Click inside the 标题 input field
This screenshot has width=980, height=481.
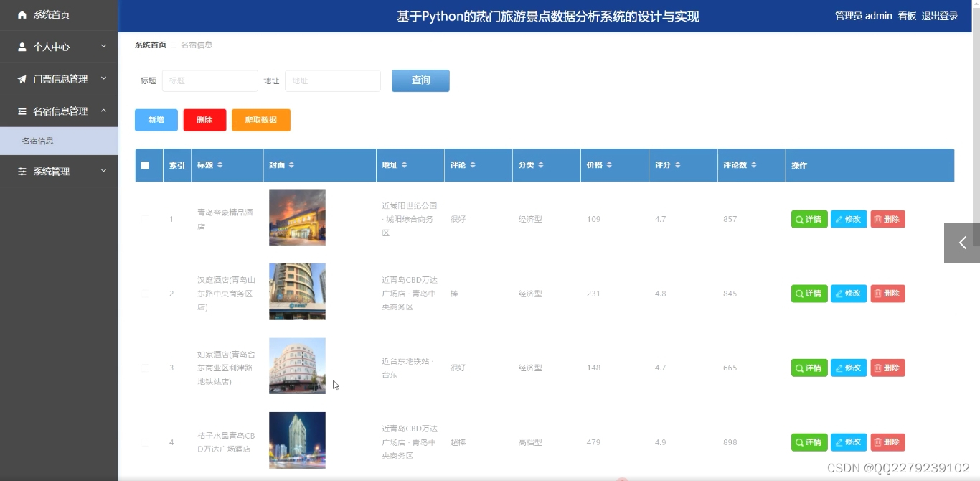[209, 80]
